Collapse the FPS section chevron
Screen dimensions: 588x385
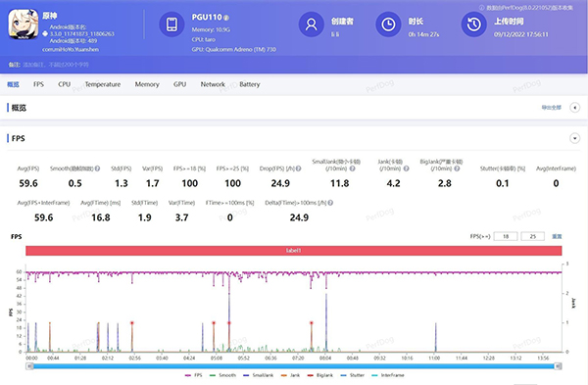pyautogui.click(x=574, y=138)
